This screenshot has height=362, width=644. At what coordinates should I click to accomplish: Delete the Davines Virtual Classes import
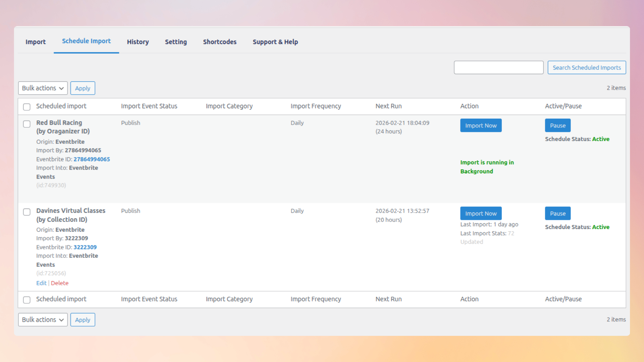(x=60, y=283)
